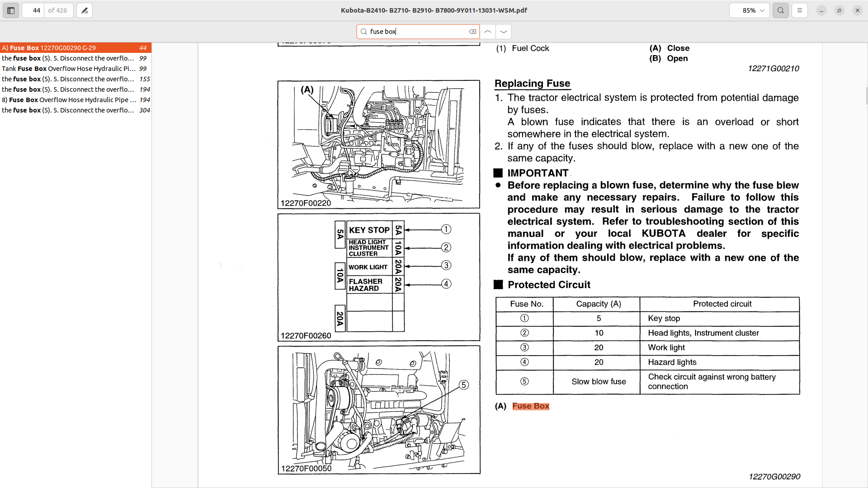Screen dimensions: 868x488
Task: Click 'Protected circuit' column header
Action: [720, 304]
